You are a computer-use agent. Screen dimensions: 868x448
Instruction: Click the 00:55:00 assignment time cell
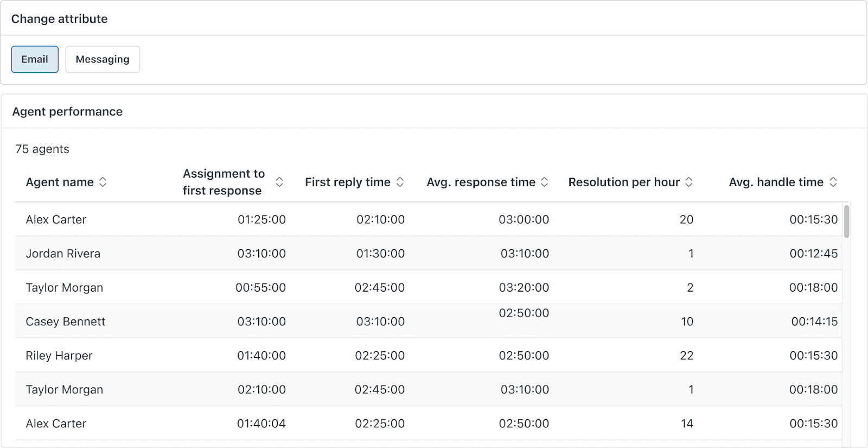[260, 288]
